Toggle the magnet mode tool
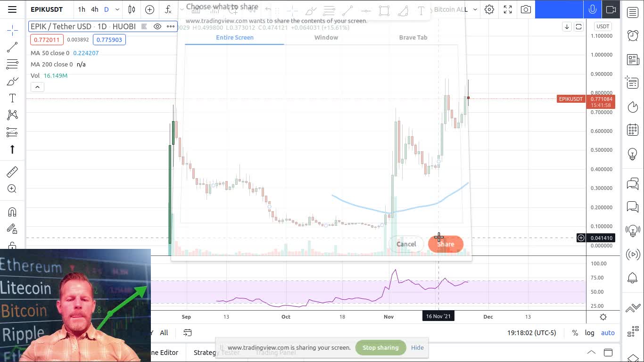Viewport: 644px width, 362px height. pyautogui.click(x=12, y=212)
